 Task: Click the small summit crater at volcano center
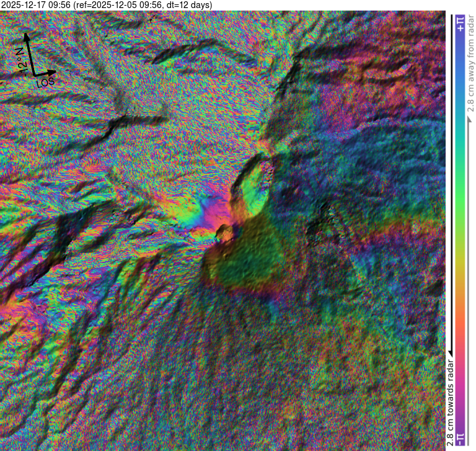pos(224,234)
